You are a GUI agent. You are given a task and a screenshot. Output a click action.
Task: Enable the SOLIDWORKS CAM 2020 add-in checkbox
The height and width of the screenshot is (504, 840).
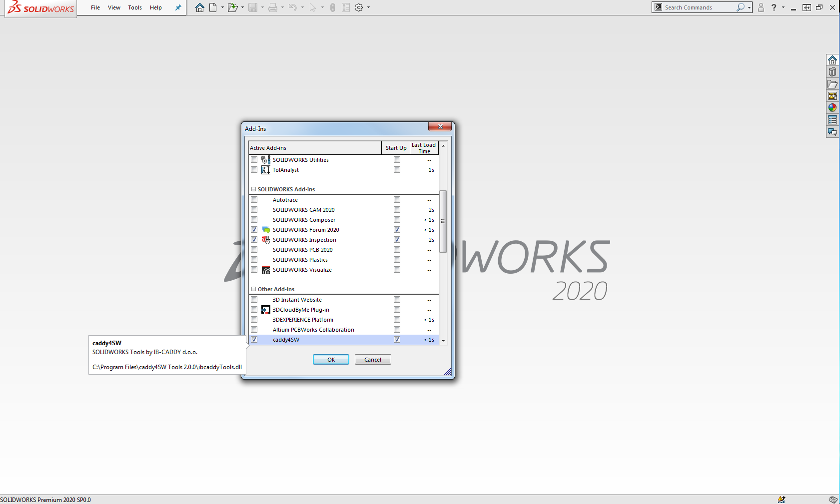[254, 210]
